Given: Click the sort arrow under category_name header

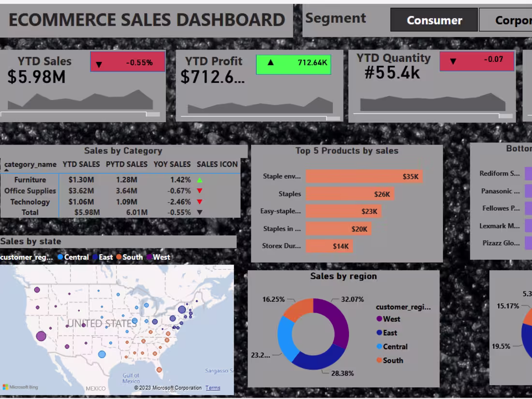Looking at the screenshot, I should click(6, 169).
